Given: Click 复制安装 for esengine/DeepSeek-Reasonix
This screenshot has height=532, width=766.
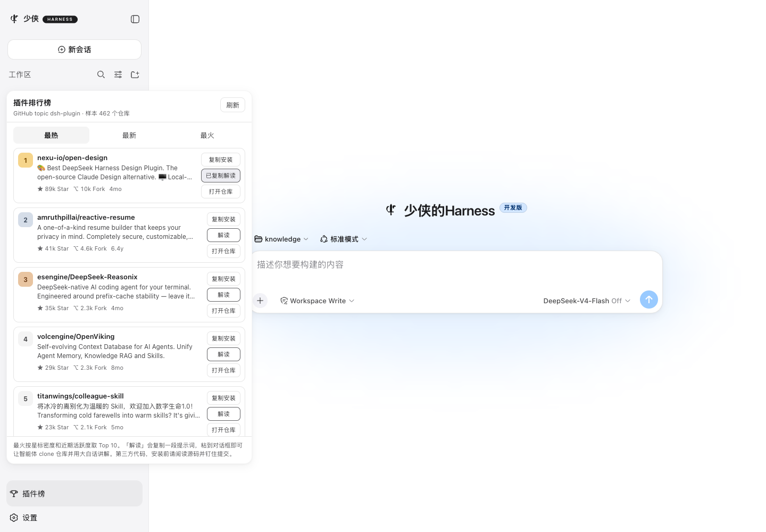Looking at the screenshot, I should tap(223, 279).
